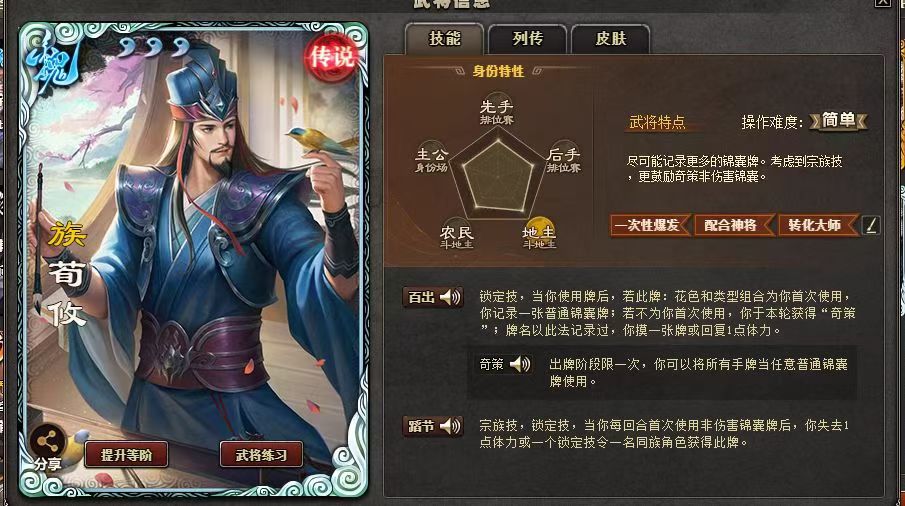Play the 奇策 skill voice audio
The width and height of the screenshot is (905, 506).
coord(519,364)
